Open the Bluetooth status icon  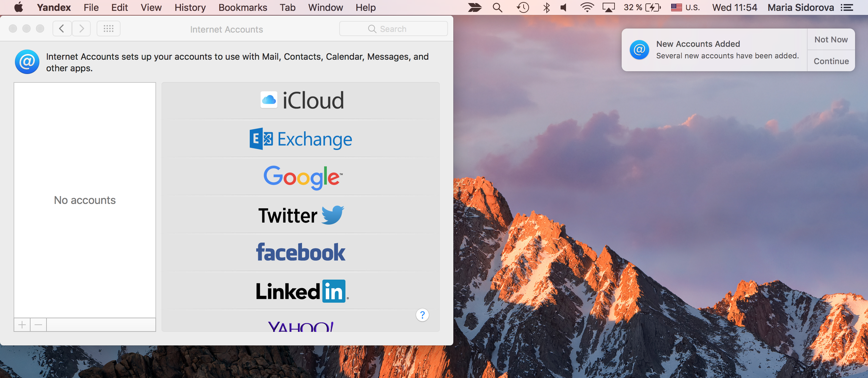(x=546, y=7)
